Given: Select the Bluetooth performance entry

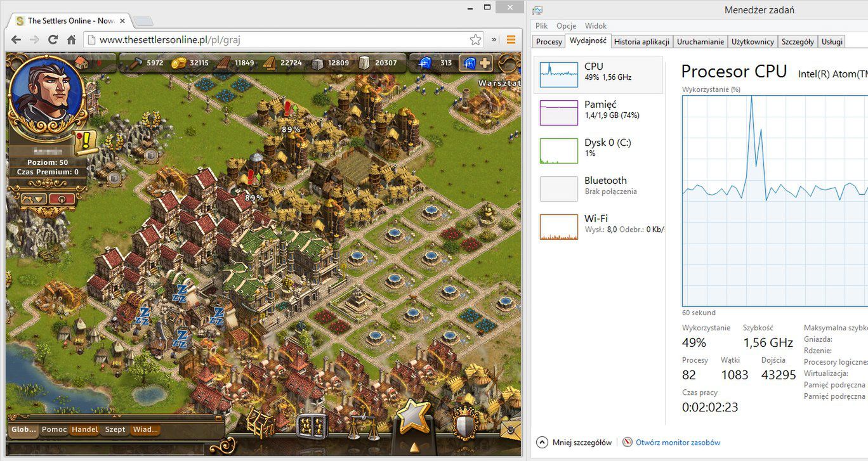Looking at the screenshot, I should point(598,189).
